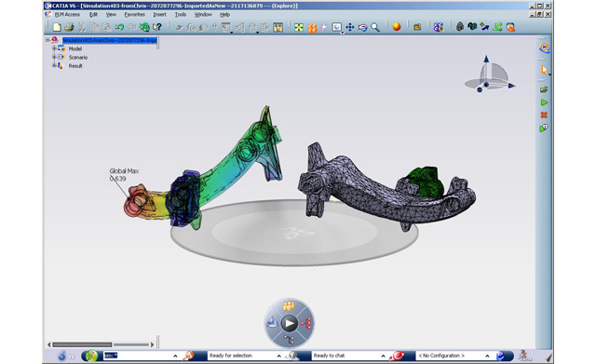Click the red X icon in the right sidebar
The height and width of the screenshot is (364, 596).
point(544,115)
